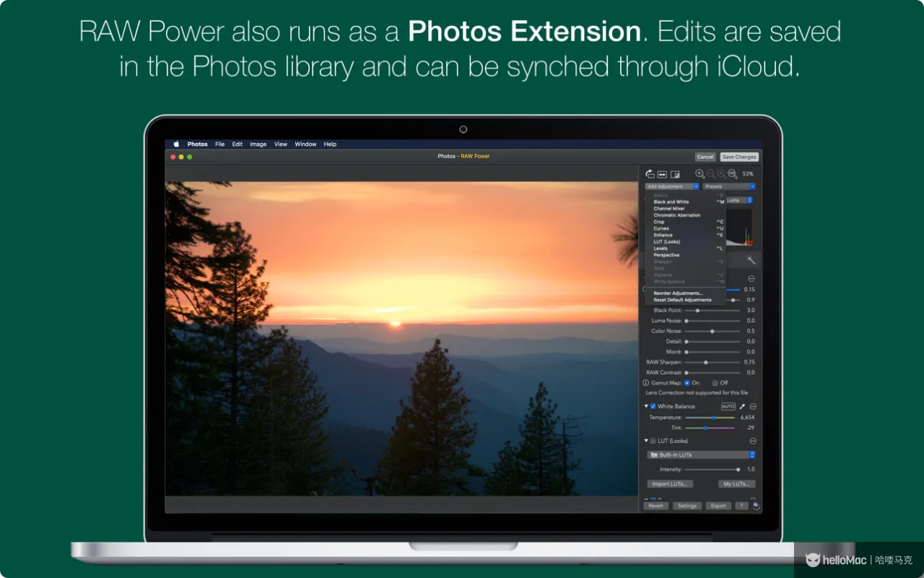Open the Luma histogram mode dropdown
Viewport: 924px width, 578px height.
click(x=739, y=200)
